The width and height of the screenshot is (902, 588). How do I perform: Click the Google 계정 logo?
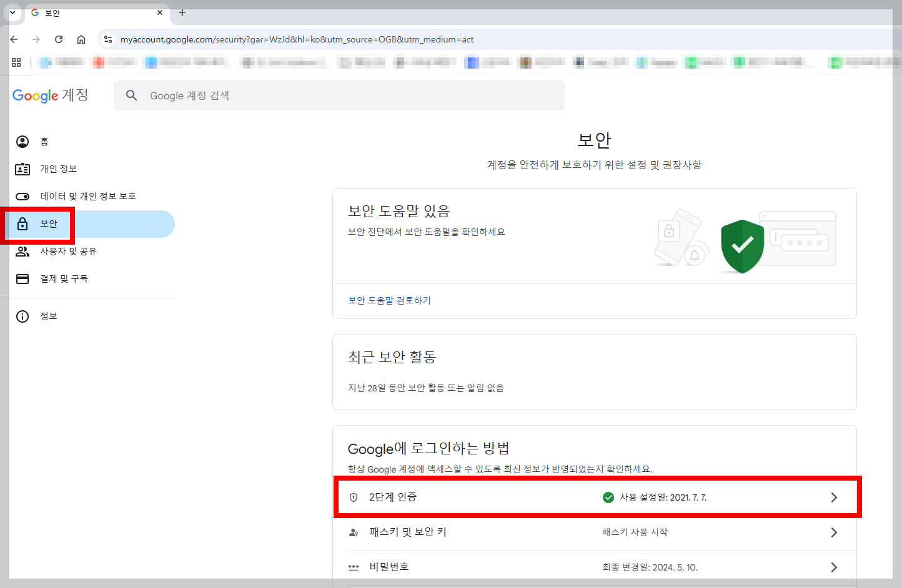[50, 95]
